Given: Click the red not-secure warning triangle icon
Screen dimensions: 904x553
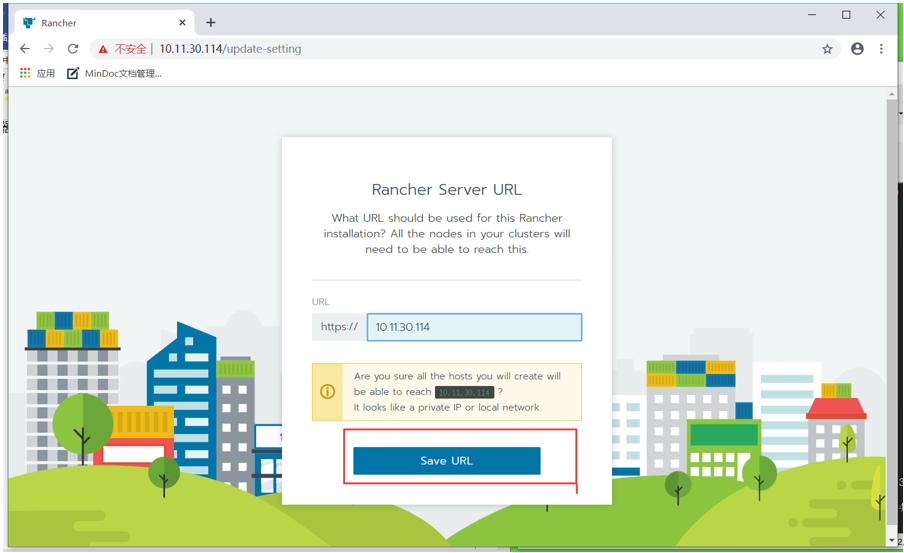Looking at the screenshot, I should [x=103, y=50].
